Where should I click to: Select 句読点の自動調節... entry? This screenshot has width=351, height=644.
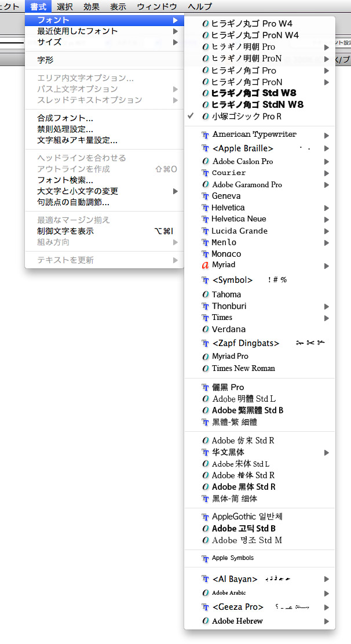[104, 202]
